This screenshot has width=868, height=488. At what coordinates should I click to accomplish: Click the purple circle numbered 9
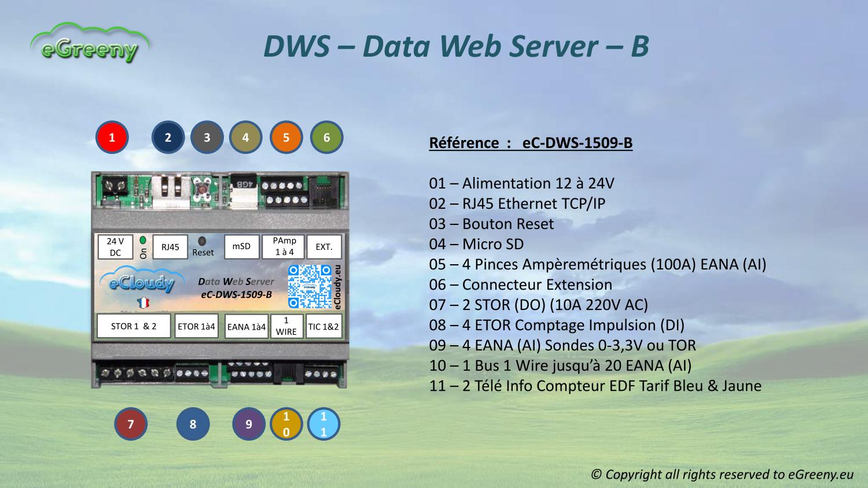[249, 424]
